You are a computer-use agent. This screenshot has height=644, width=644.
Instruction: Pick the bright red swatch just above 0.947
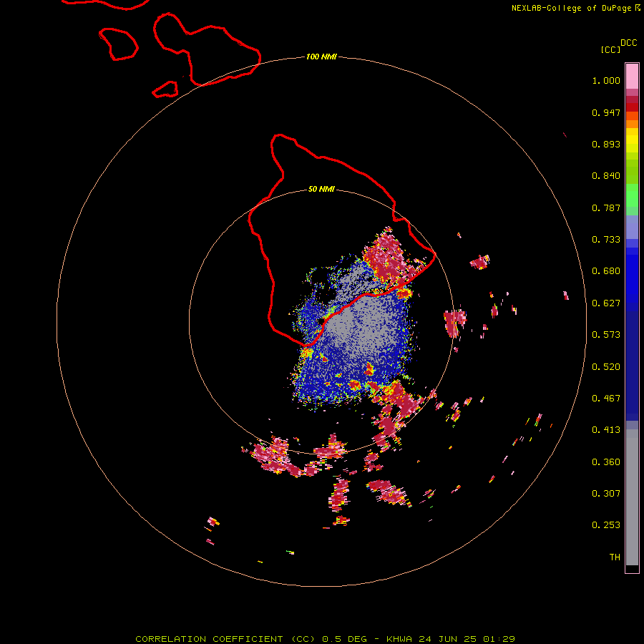click(x=632, y=107)
